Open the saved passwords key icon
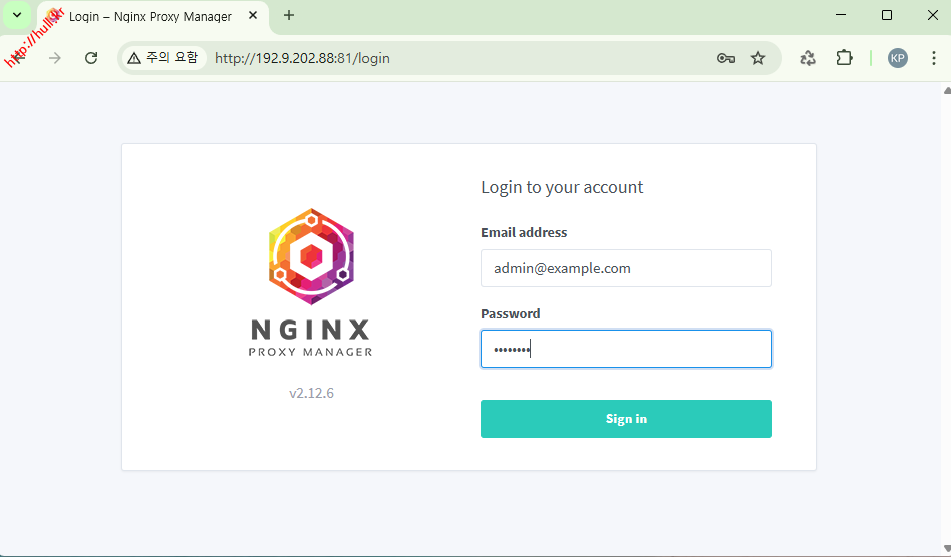 click(x=726, y=58)
